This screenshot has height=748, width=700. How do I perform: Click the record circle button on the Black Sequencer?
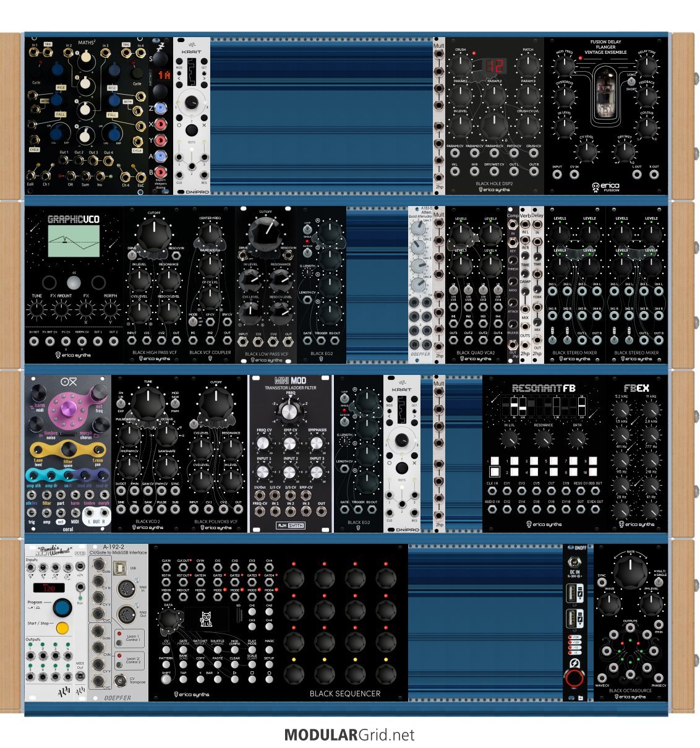point(269,679)
